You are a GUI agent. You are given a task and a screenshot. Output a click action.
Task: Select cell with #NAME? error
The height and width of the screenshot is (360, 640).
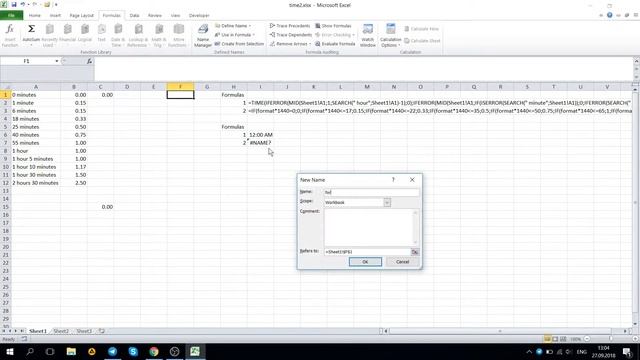pos(260,143)
